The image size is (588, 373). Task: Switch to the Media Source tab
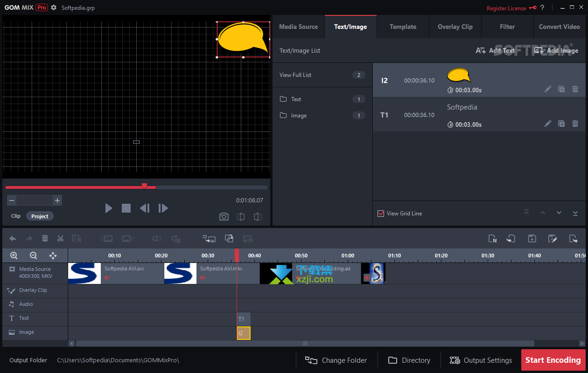point(298,27)
